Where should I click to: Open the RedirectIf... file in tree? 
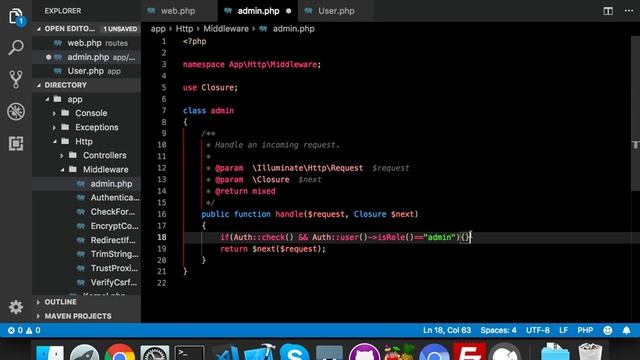[87, 240]
